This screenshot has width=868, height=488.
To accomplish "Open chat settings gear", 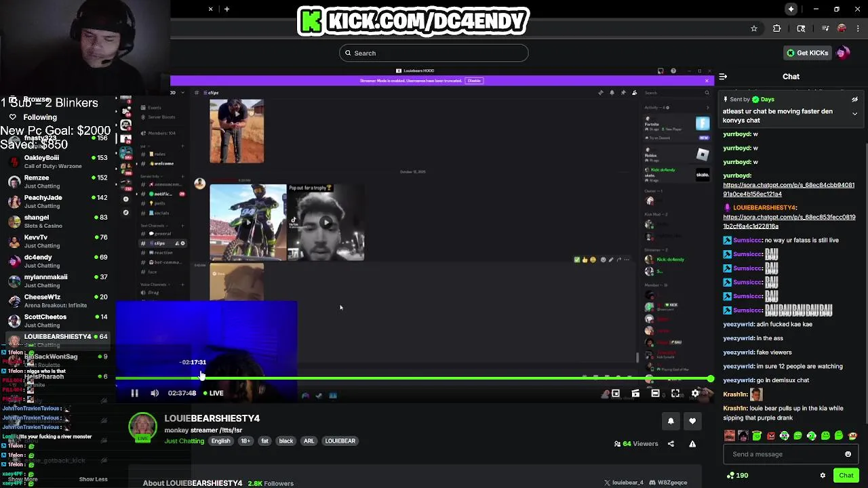I will 823,476.
